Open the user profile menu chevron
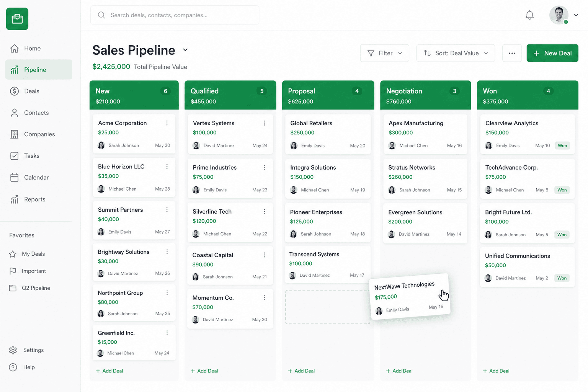 (576, 15)
